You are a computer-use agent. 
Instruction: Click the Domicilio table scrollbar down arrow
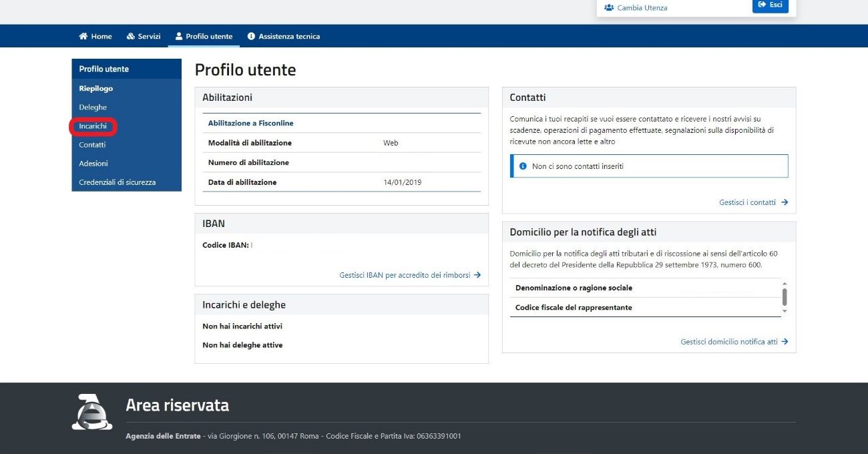(x=785, y=311)
